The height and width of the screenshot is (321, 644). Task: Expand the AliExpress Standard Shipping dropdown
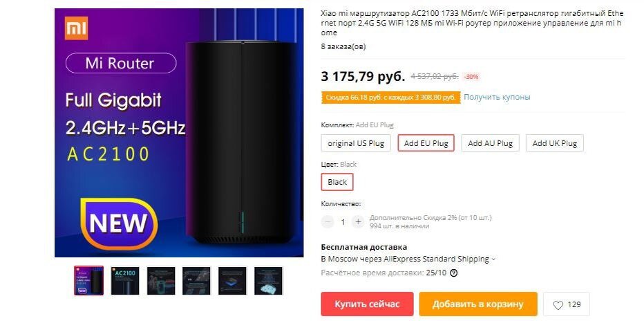pyautogui.click(x=408, y=259)
